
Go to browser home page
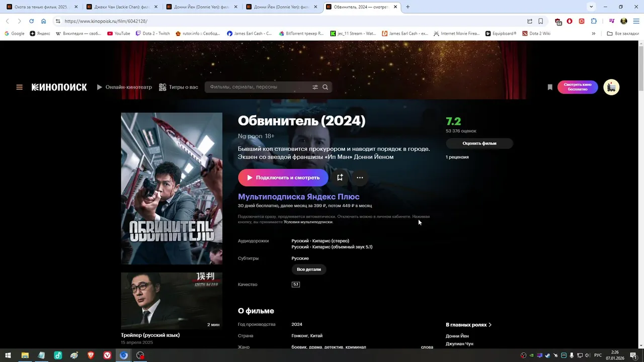click(44, 21)
